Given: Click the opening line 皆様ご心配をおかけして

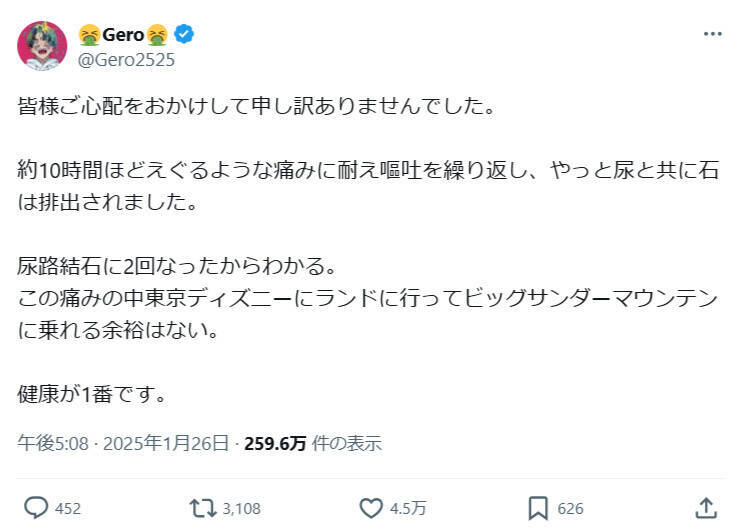Looking at the screenshot, I should point(256,105).
